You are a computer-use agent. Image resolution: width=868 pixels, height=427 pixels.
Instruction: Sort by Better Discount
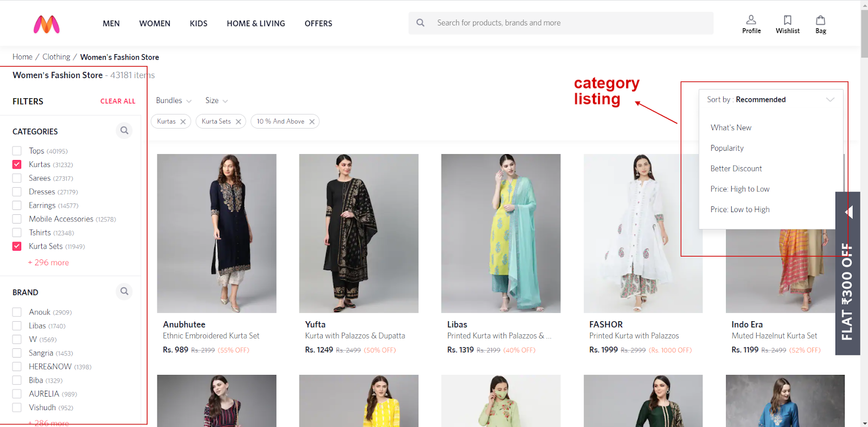click(736, 169)
